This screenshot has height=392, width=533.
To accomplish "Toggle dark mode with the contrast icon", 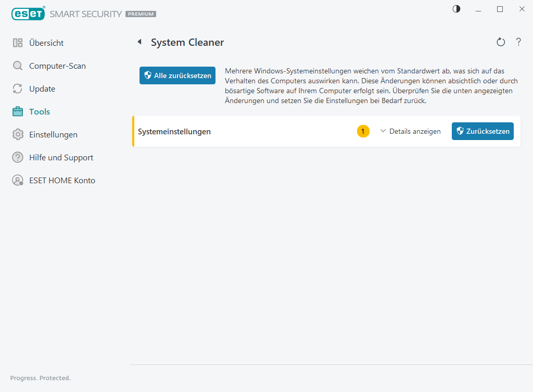I will tap(456, 9).
